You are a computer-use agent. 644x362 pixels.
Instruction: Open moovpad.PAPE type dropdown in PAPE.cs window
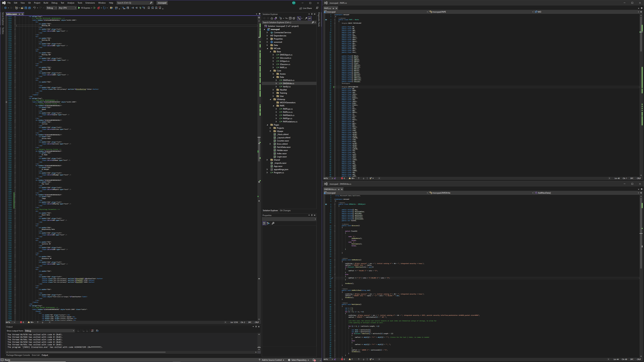(481, 12)
